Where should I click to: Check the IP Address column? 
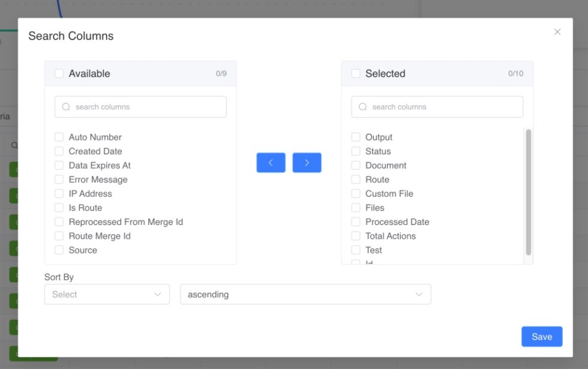(x=59, y=193)
